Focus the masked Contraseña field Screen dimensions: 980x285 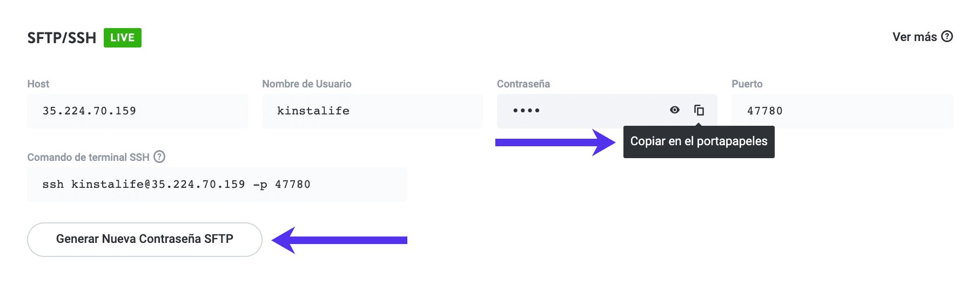click(578, 111)
